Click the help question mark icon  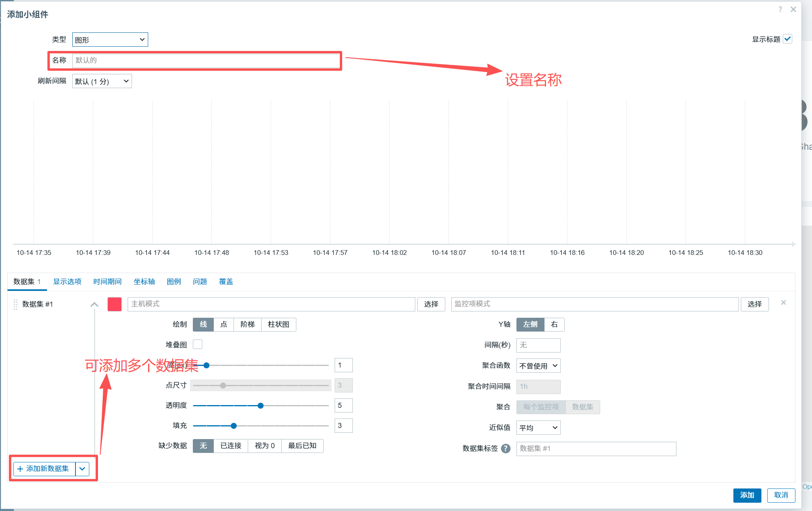point(780,9)
